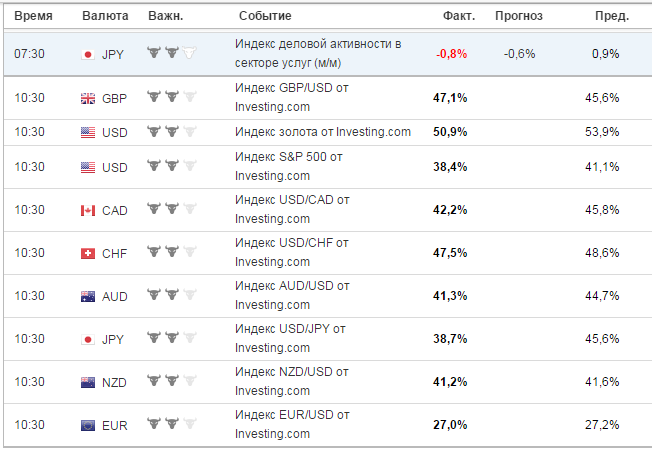Image resolution: width=652 pixels, height=449 pixels.
Task: Click the Japan flag icon in the 07:30 row
Action: [x=88, y=54]
